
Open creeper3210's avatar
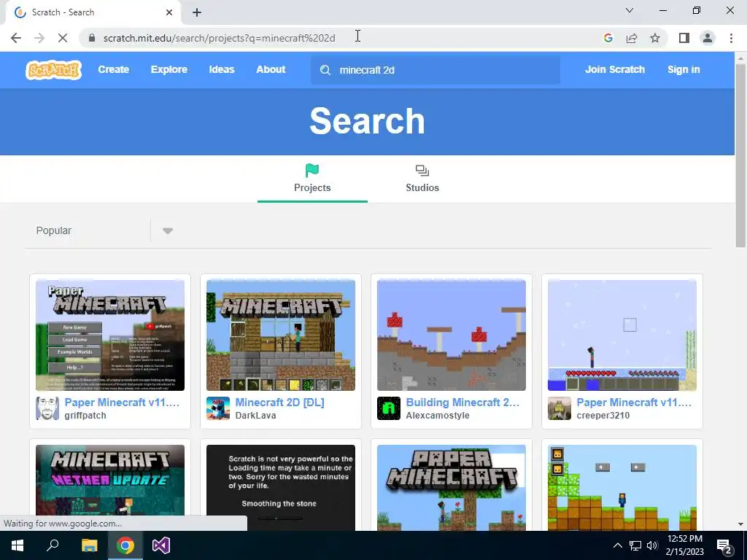coord(560,408)
